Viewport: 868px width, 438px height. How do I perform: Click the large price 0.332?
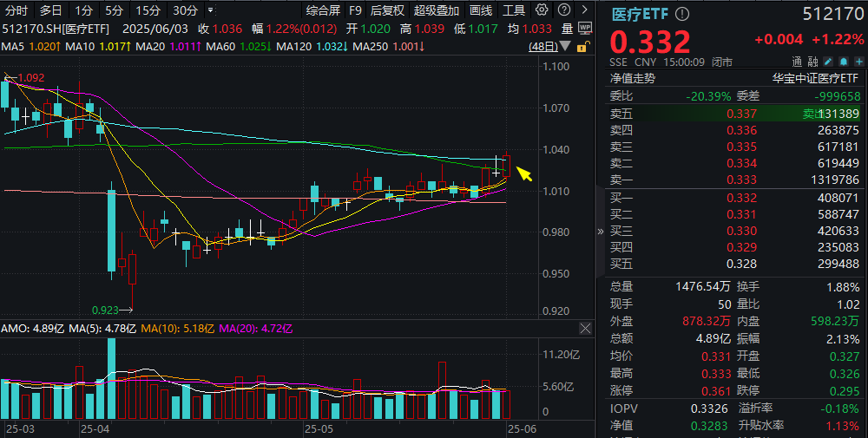pyautogui.click(x=650, y=42)
